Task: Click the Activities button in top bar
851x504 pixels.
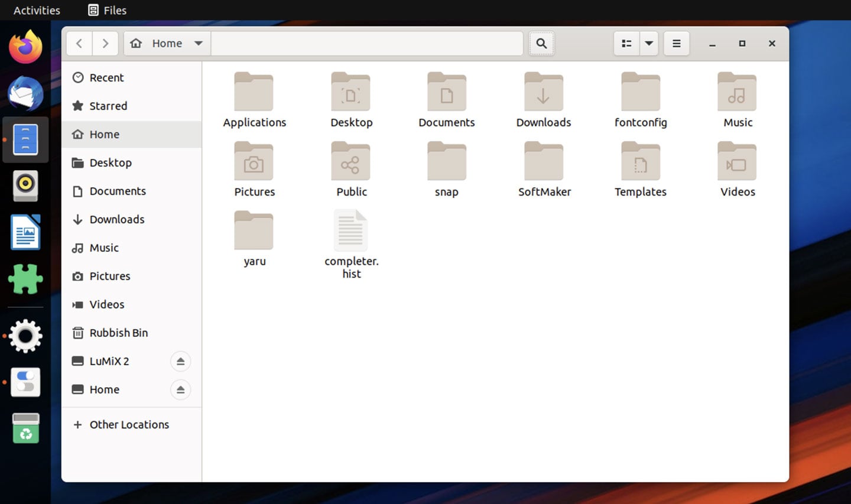Action: coord(37,10)
